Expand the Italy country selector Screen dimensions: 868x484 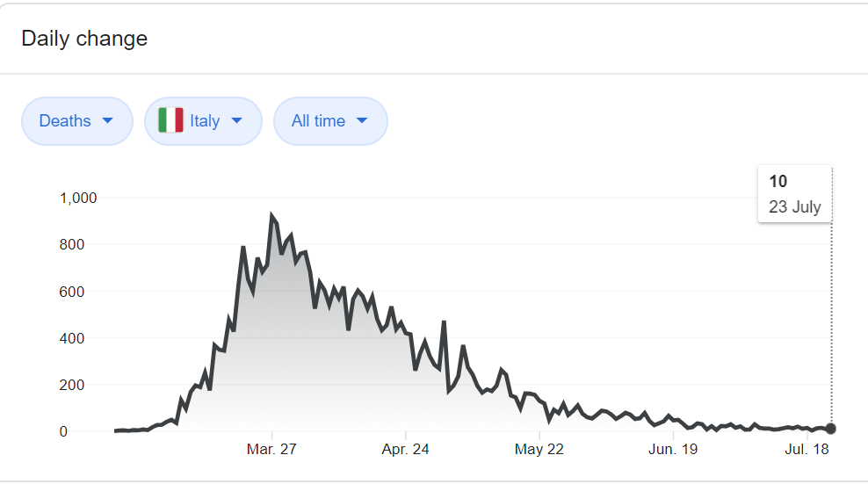click(203, 121)
